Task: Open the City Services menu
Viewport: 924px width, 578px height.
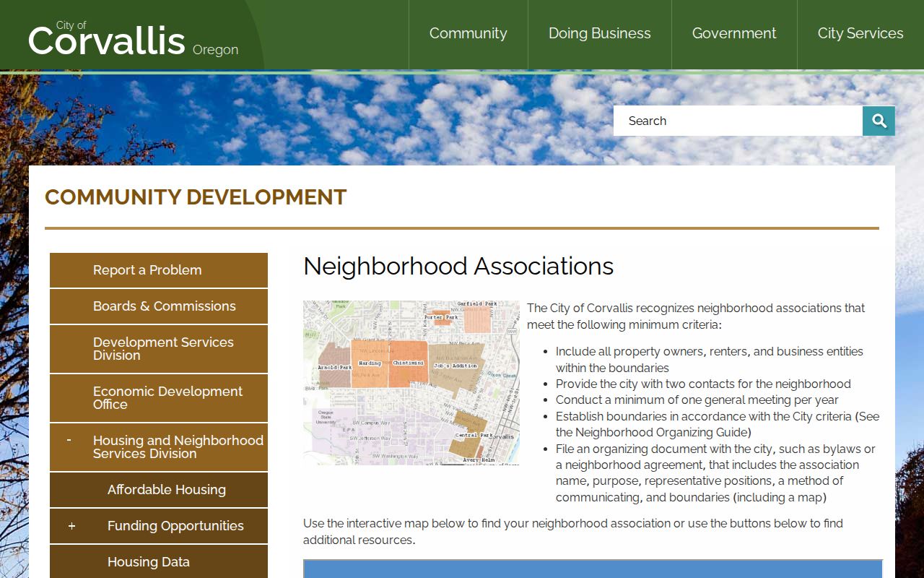Action: point(860,33)
